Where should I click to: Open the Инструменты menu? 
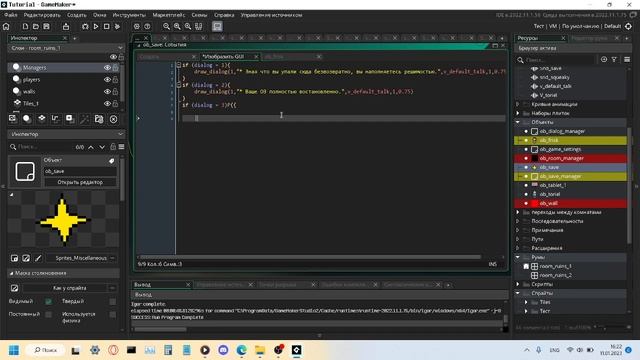pyautogui.click(x=129, y=15)
